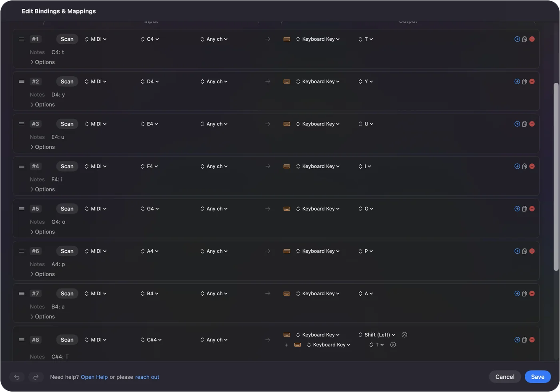Cancel editing bindings

[x=505, y=377]
